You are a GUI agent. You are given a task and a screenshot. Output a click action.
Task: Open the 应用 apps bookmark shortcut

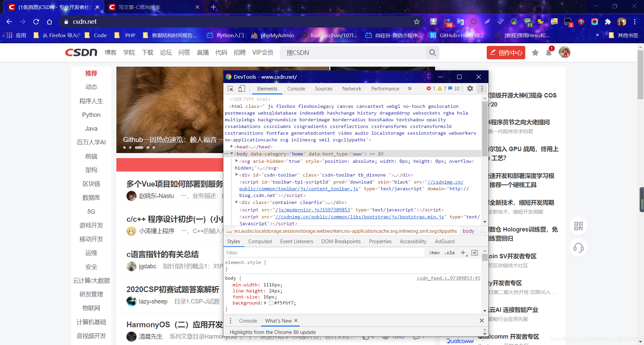pyautogui.click(x=16, y=35)
